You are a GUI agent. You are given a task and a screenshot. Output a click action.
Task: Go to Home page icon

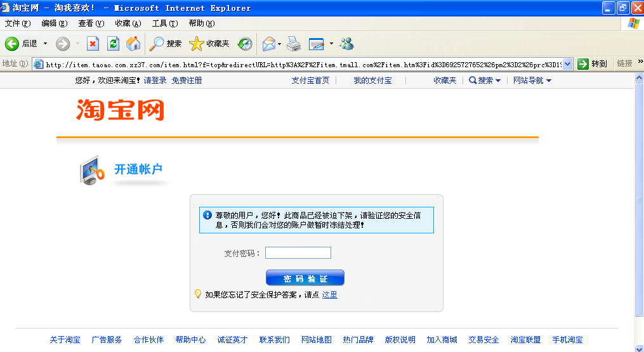tap(133, 44)
